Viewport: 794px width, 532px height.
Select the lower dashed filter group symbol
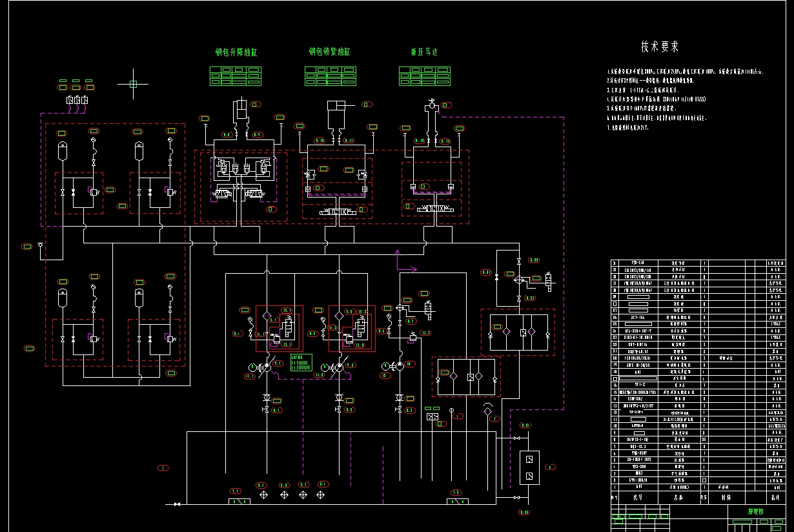click(x=466, y=377)
